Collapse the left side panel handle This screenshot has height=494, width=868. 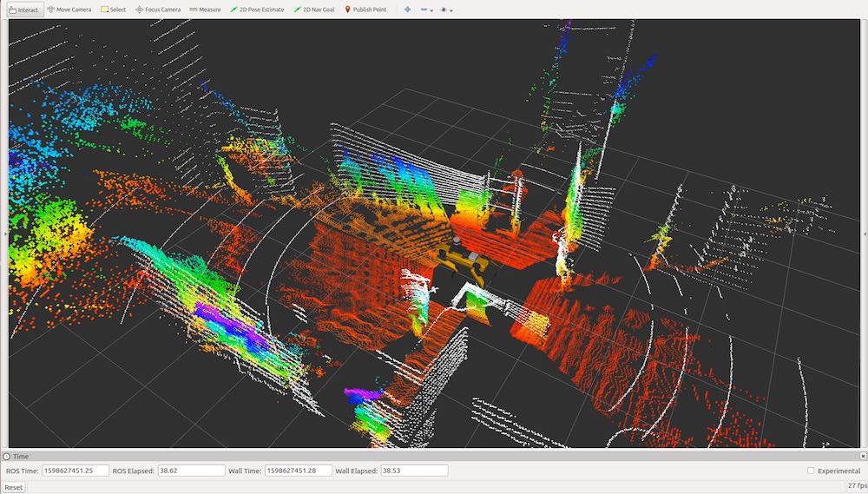3,234
